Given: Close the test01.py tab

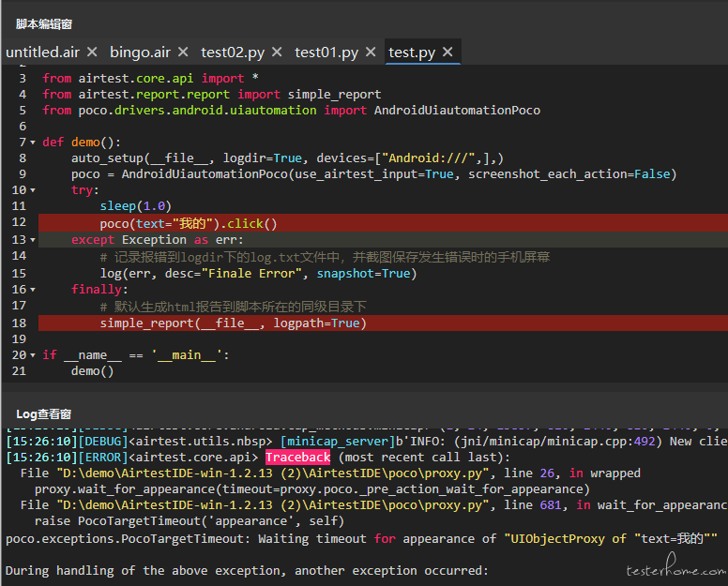Looking at the screenshot, I should pyautogui.click(x=371, y=52).
